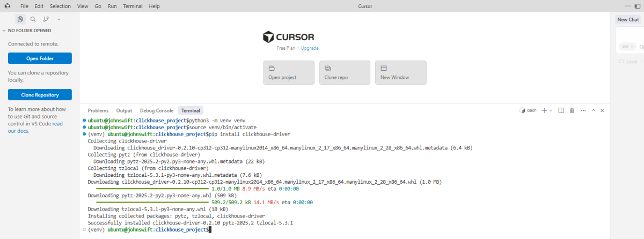
Task: Switch to the Debug Console tab
Action: click(x=157, y=110)
